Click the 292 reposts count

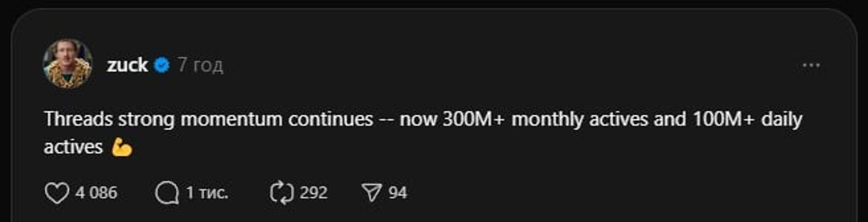pos(313,193)
